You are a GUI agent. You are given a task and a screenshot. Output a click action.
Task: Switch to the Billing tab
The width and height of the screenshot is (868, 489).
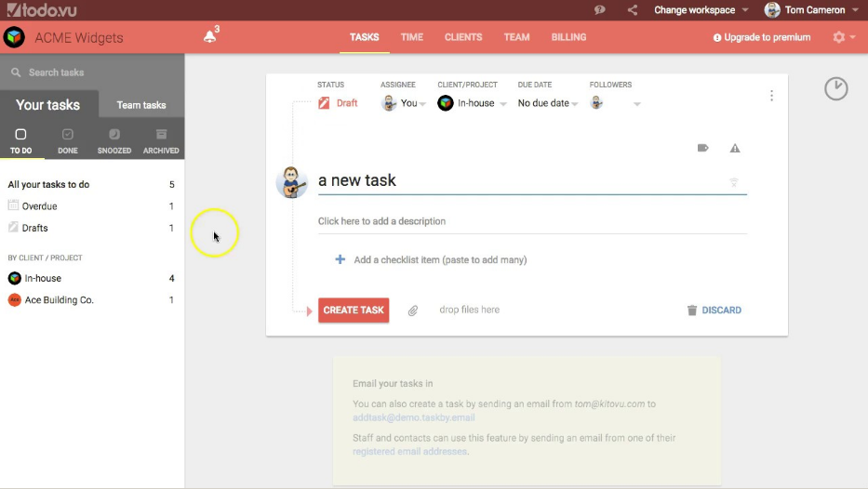[568, 37]
